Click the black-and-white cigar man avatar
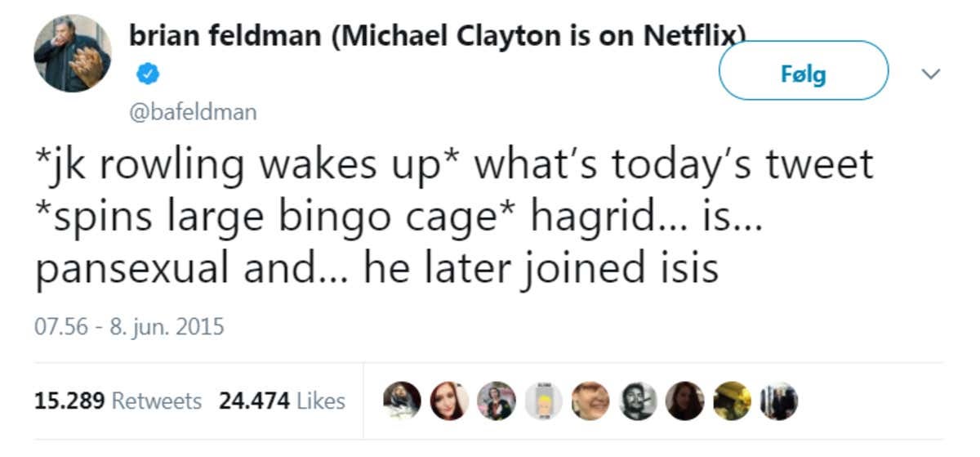The width and height of the screenshot is (980, 457). (x=638, y=401)
